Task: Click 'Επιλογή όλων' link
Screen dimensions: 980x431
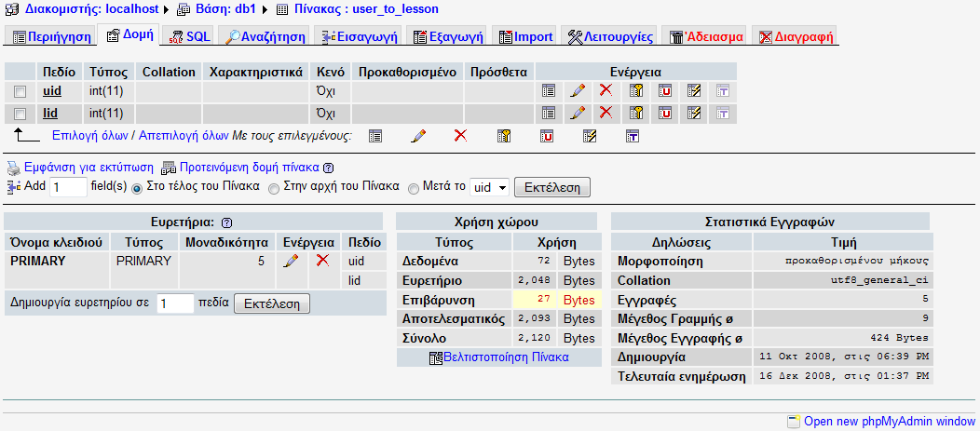Action: (90, 135)
